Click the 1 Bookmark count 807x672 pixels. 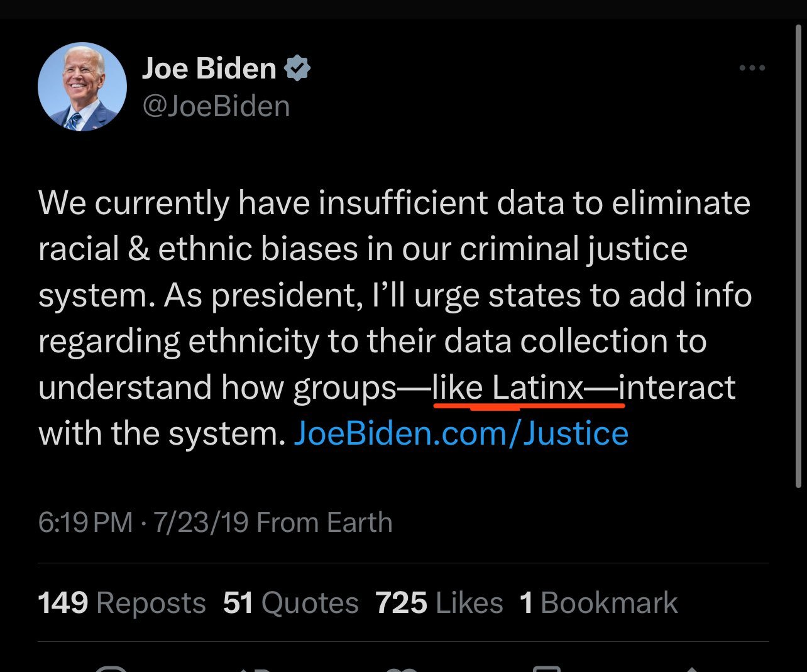598,603
